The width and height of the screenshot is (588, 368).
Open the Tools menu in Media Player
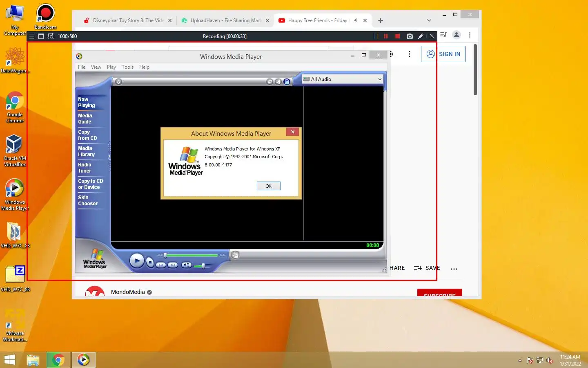pos(127,67)
